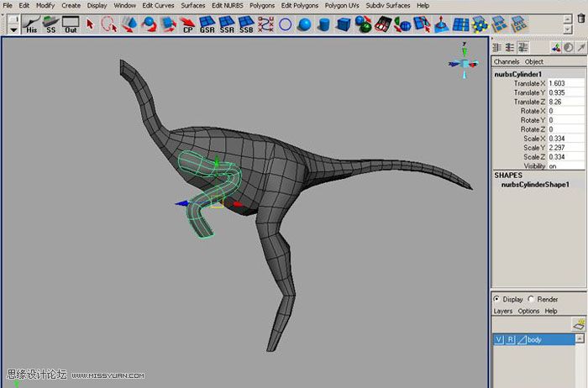The height and width of the screenshot is (388, 588).
Task: Toggle R box on body layer
Action: pos(510,339)
